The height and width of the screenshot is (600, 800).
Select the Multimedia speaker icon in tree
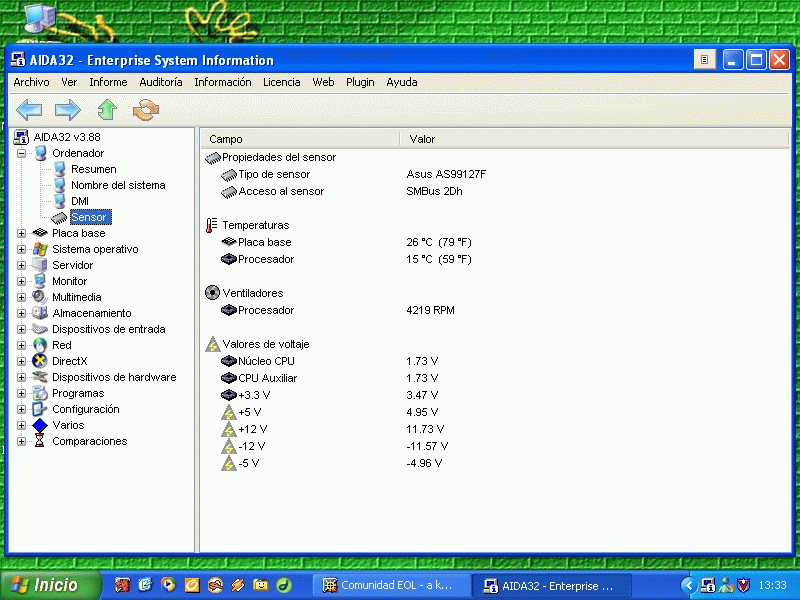pos(40,297)
